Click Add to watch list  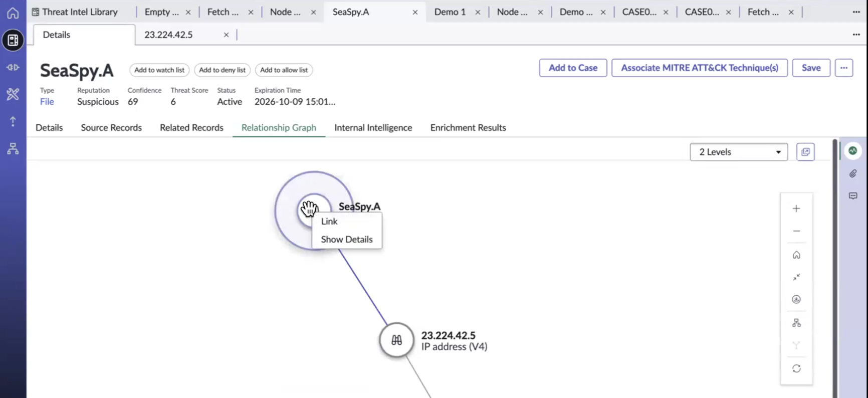159,70
